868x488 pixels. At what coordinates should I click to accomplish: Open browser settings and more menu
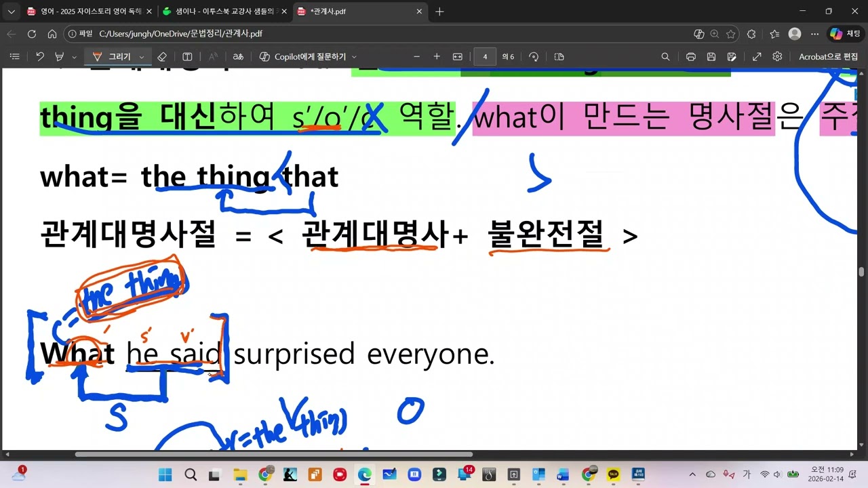coord(815,34)
